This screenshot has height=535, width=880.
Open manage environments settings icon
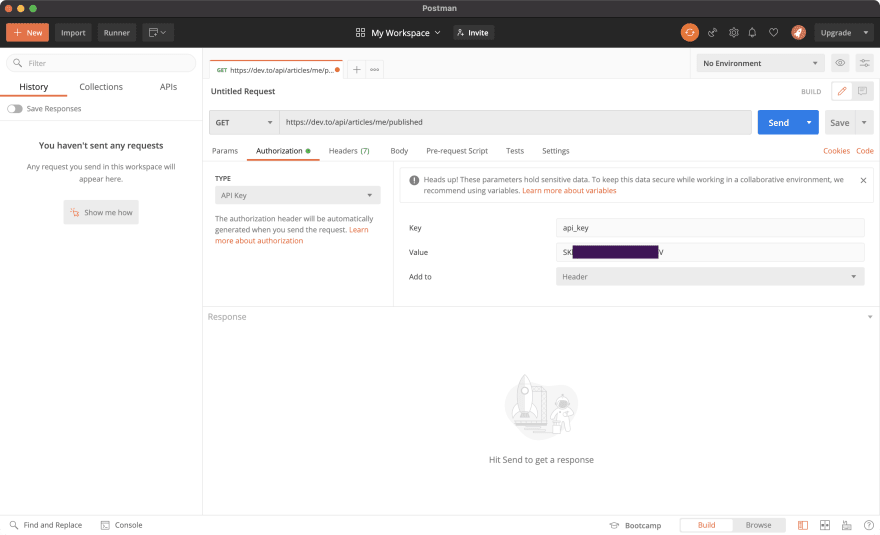click(864, 63)
